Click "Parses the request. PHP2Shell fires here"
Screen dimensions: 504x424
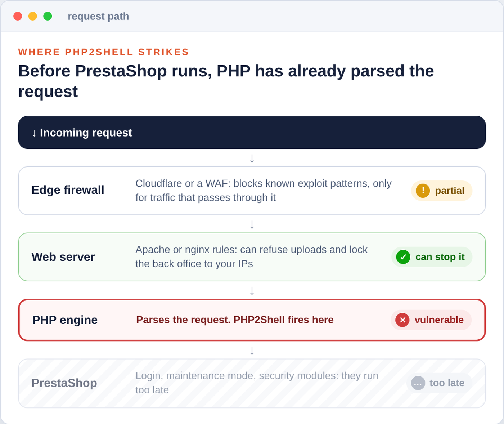[x=235, y=320]
